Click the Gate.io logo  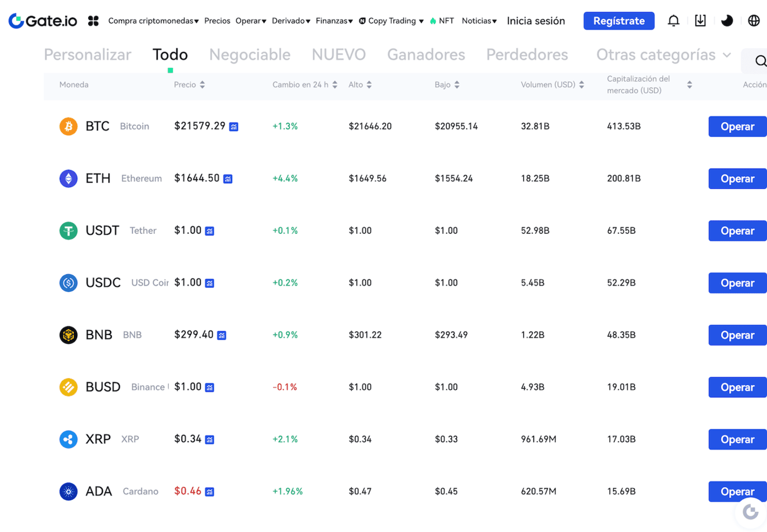(43, 21)
